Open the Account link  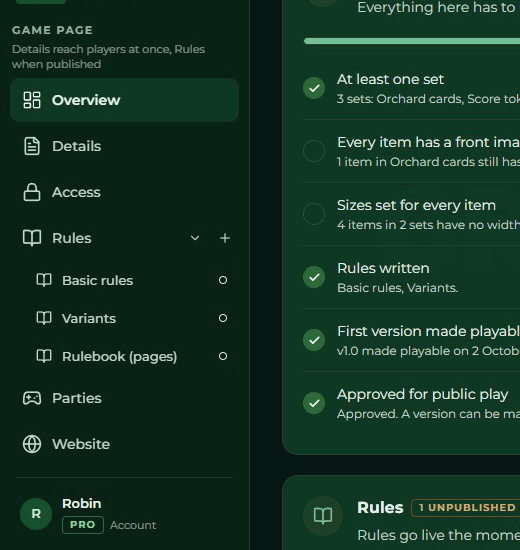click(x=133, y=525)
